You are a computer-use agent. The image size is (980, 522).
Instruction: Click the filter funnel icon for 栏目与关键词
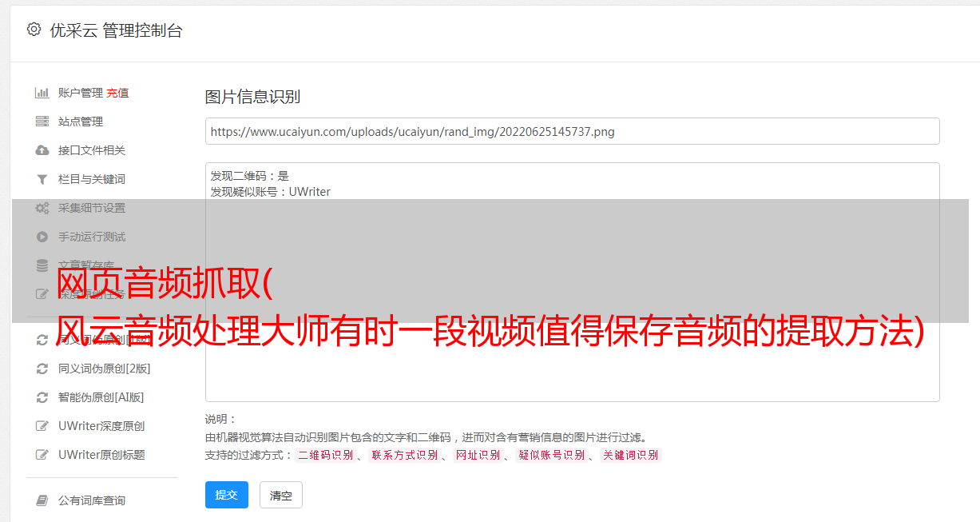[42, 179]
